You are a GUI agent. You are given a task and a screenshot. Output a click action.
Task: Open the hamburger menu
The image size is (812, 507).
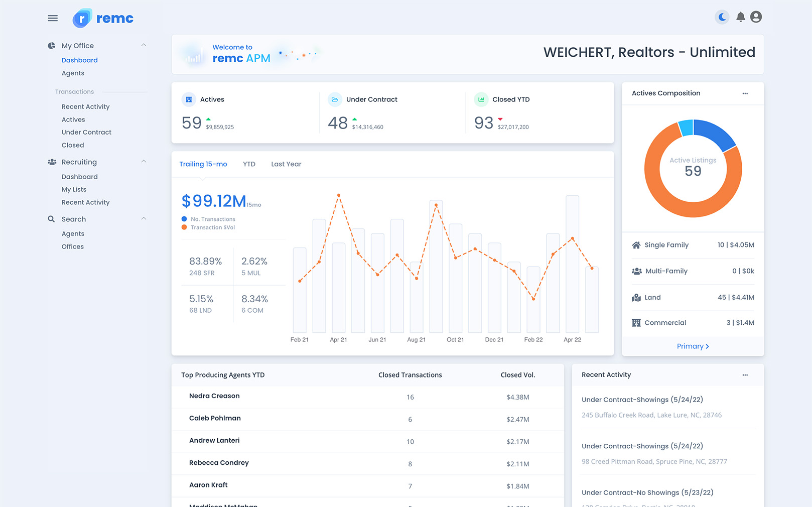(53, 18)
